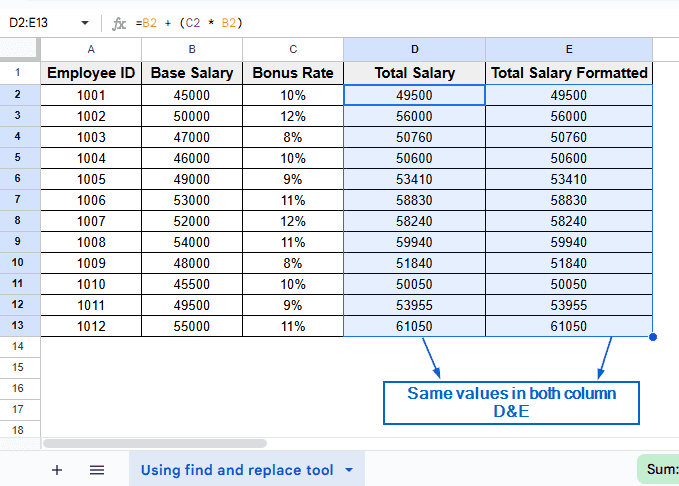Click the 'Total Salary Formatted' header cell
Viewport: 679px width, 486px height.
569,73
